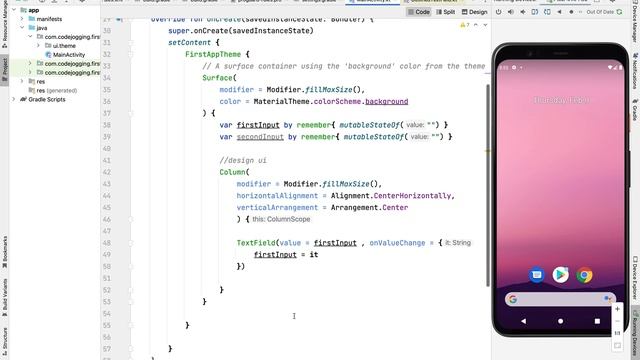Click the '//design ui' comment on line 41
The height and width of the screenshot is (360, 640).
click(x=243, y=160)
